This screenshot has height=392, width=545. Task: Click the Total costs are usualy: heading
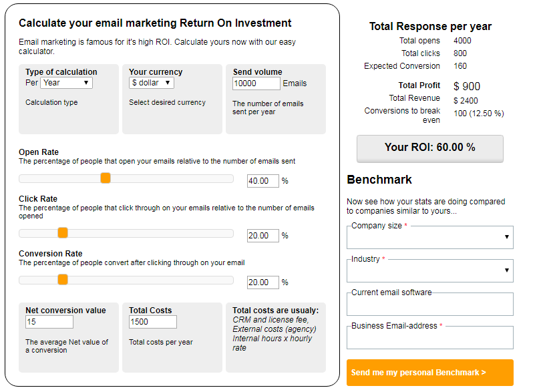pyautogui.click(x=276, y=311)
